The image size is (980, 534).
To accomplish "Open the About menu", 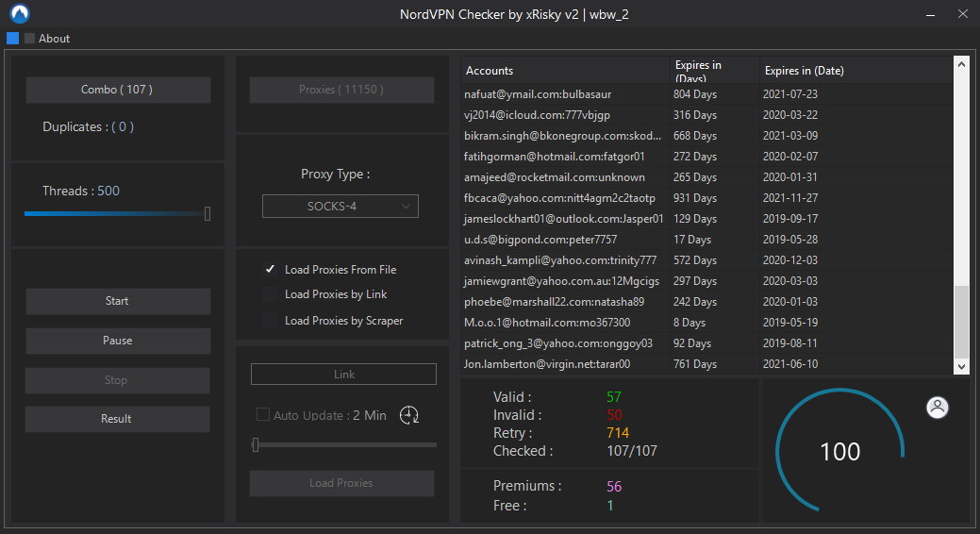I will coord(55,39).
